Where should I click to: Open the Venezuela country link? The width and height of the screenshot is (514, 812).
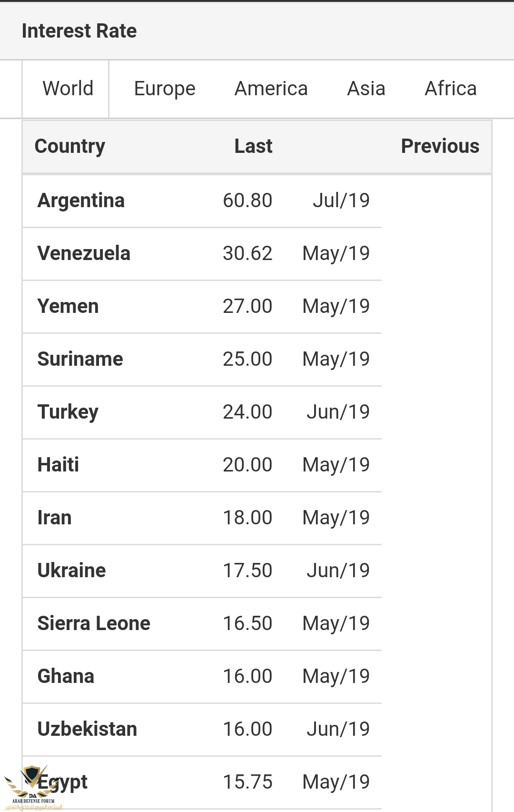(x=84, y=253)
